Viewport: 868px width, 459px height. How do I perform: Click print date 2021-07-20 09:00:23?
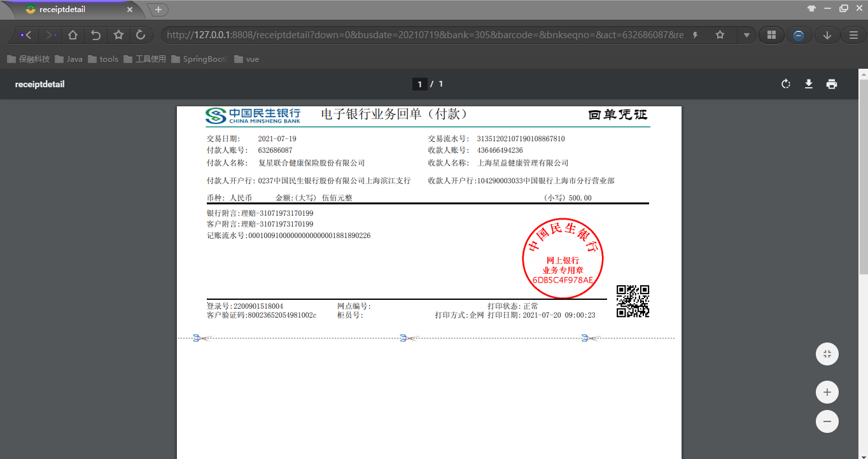[x=559, y=315]
